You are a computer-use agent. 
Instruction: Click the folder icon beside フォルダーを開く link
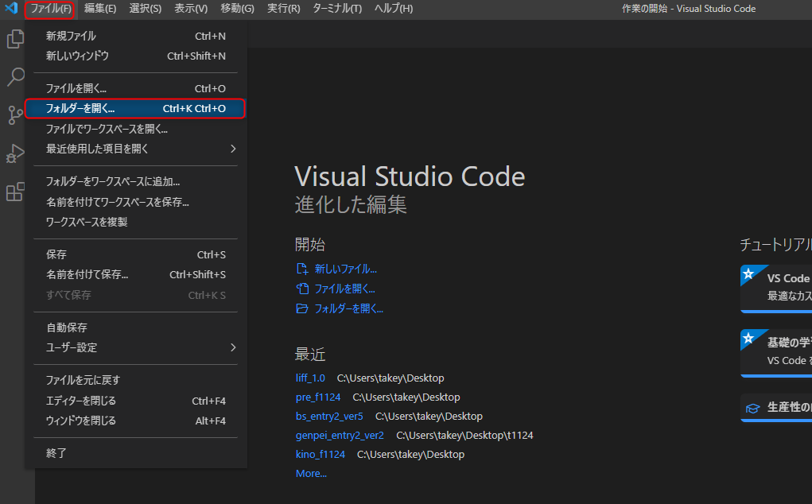click(x=302, y=308)
